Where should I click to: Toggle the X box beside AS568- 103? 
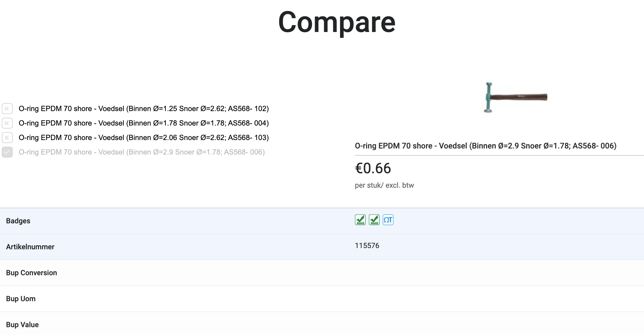(7, 138)
